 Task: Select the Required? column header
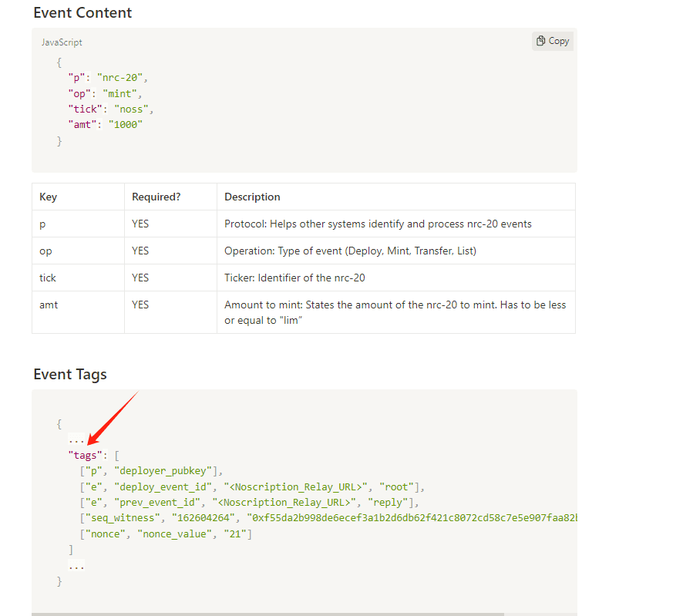tap(156, 197)
